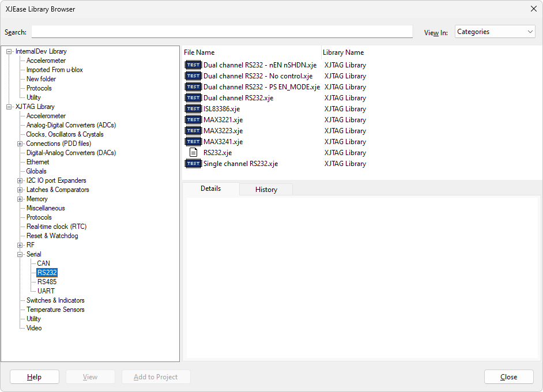The width and height of the screenshot is (543, 392).
Task: Collapse the Serial tree node
Action: point(20,254)
